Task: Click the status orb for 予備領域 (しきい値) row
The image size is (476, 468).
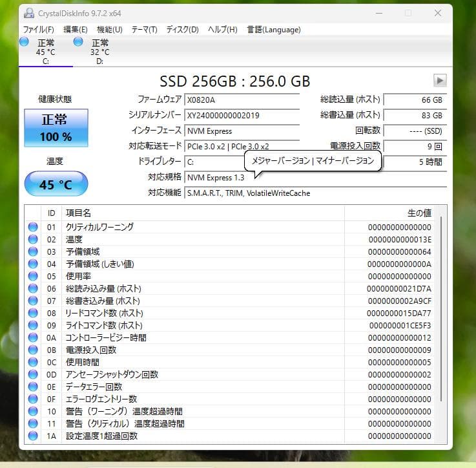Action: 33,264
